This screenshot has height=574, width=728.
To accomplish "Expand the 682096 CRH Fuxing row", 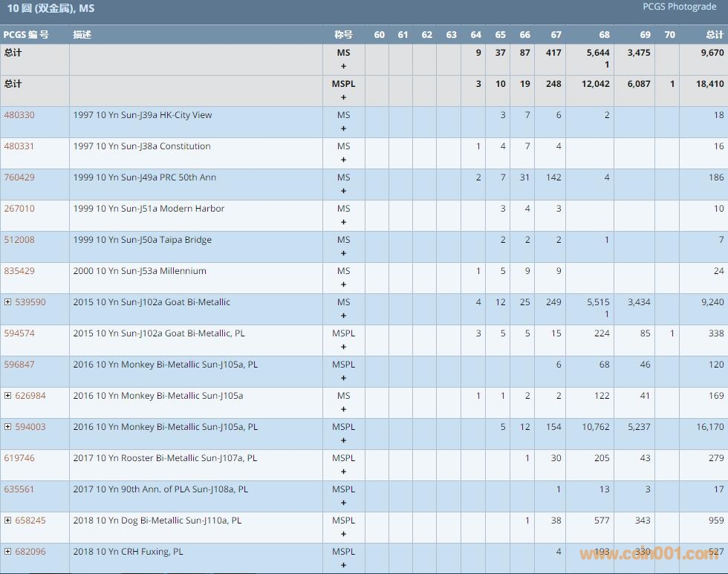I will 7,552.
